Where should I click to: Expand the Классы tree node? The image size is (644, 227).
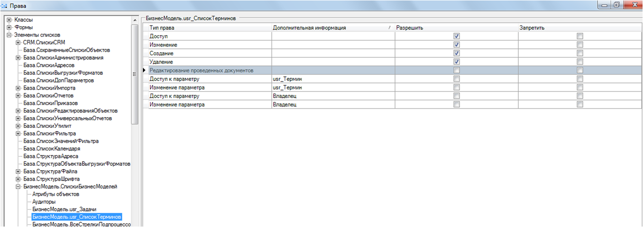[x=9, y=20]
